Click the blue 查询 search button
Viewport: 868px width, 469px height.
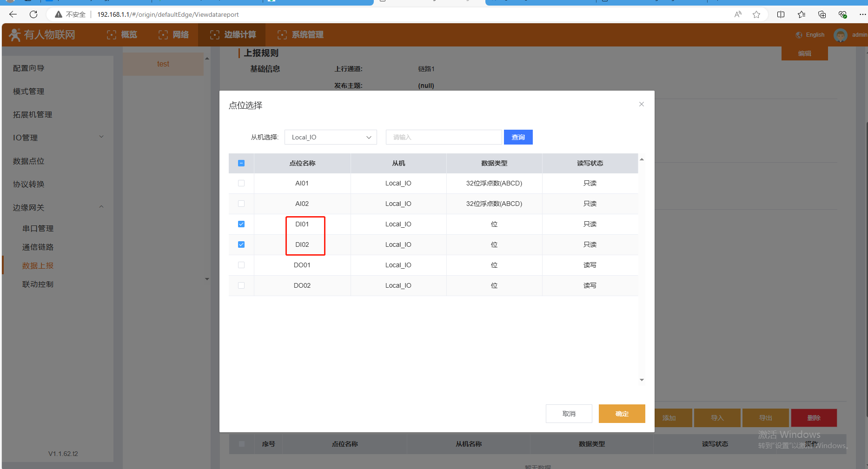pos(518,137)
